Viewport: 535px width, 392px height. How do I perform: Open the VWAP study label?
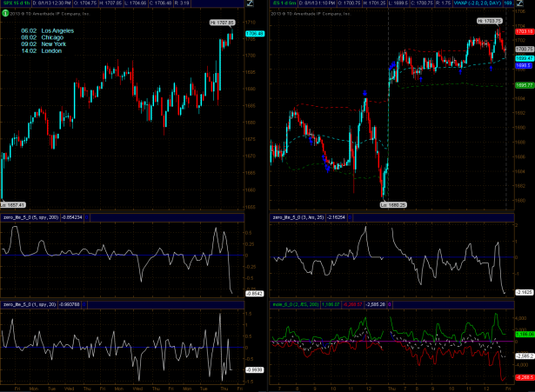[463, 4]
